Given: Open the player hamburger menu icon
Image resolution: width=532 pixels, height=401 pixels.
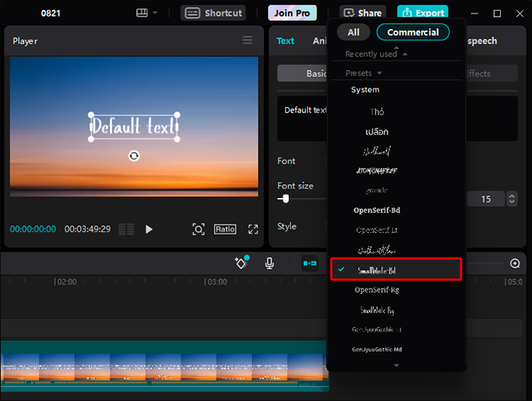Looking at the screenshot, I should 247,40.
